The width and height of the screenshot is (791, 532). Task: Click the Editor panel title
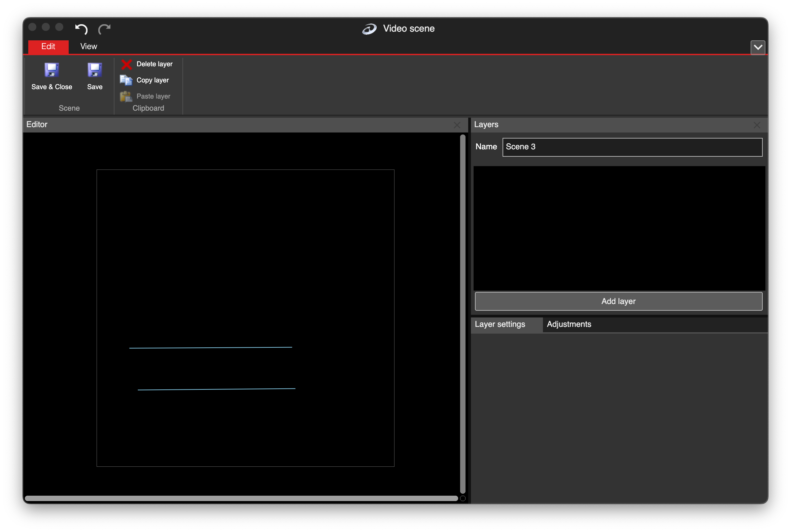pos(37,124)
